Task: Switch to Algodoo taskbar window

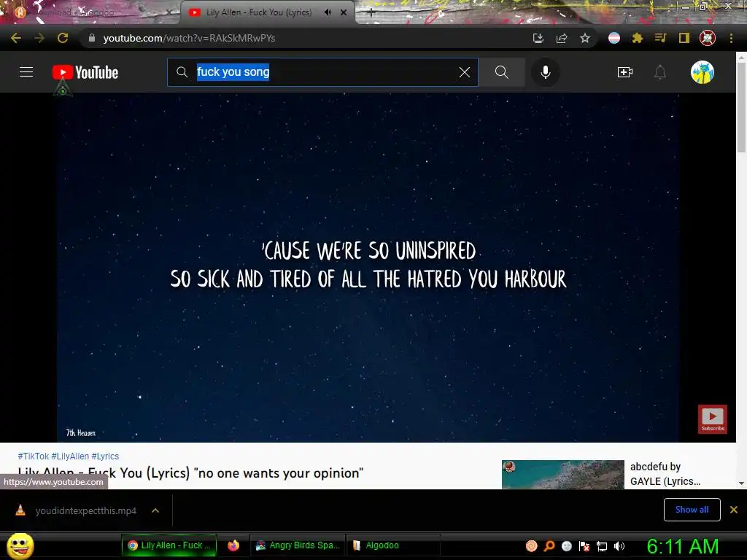Action: tap(393, 545)
